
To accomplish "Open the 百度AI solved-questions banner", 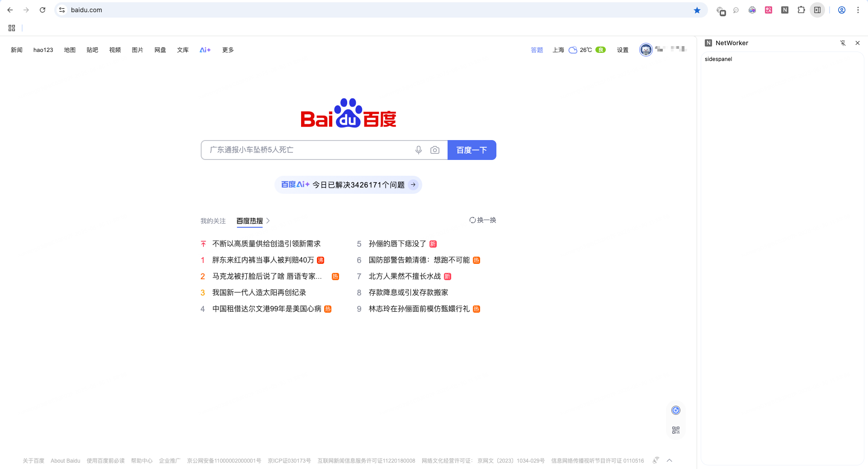I will (x=348, y=185).
